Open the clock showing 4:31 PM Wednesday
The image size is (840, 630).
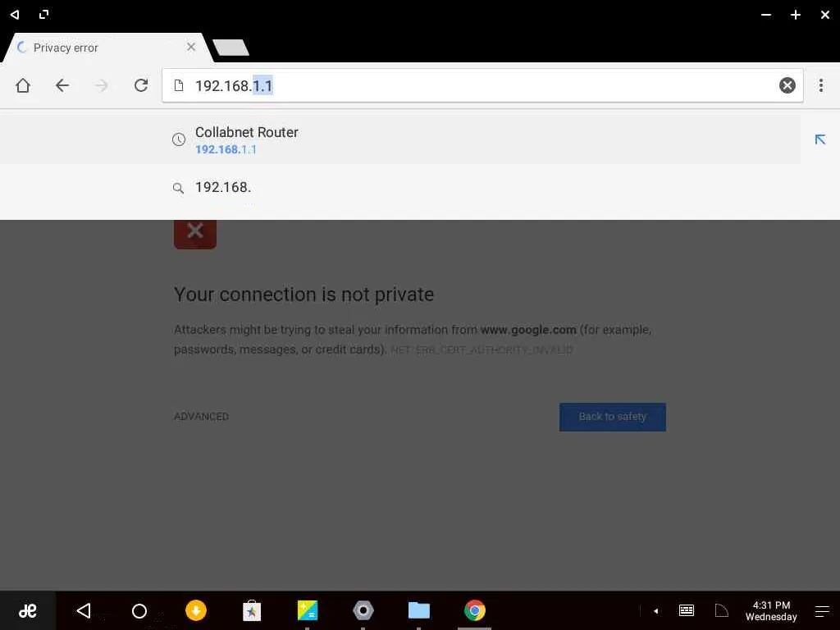click(771, 610)
